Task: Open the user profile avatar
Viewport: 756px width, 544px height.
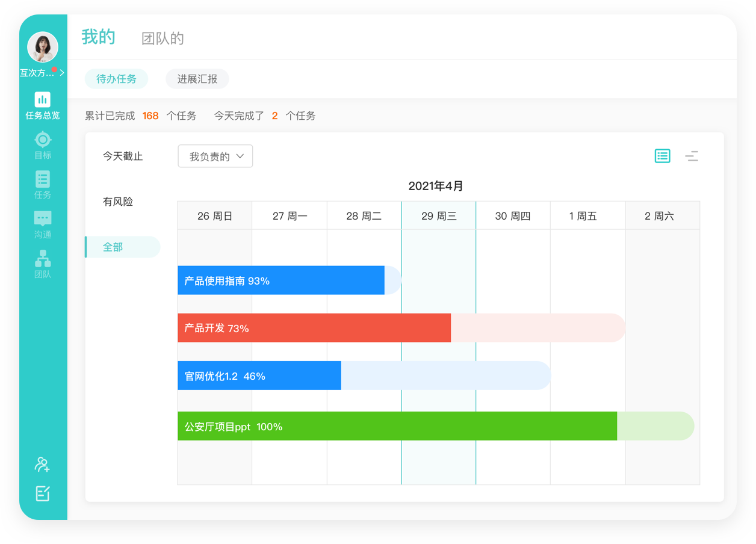Action: click(43, 47)
